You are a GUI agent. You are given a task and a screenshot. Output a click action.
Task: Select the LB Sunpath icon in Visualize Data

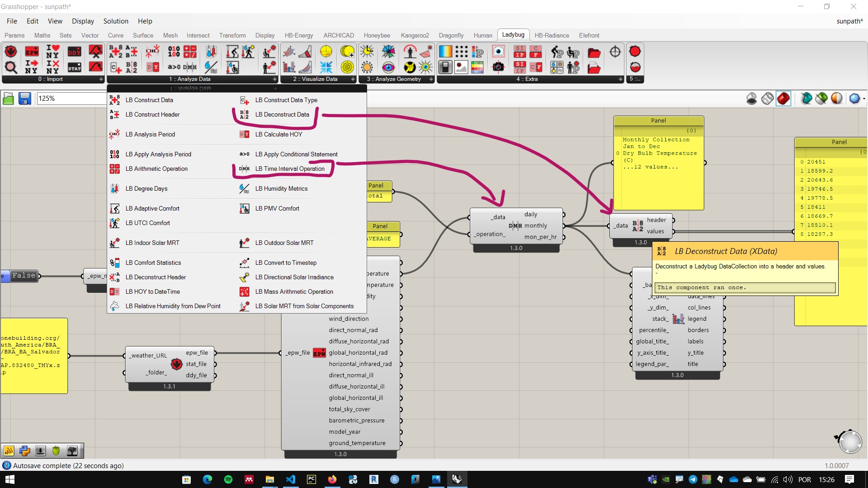[x=326, y=52]
